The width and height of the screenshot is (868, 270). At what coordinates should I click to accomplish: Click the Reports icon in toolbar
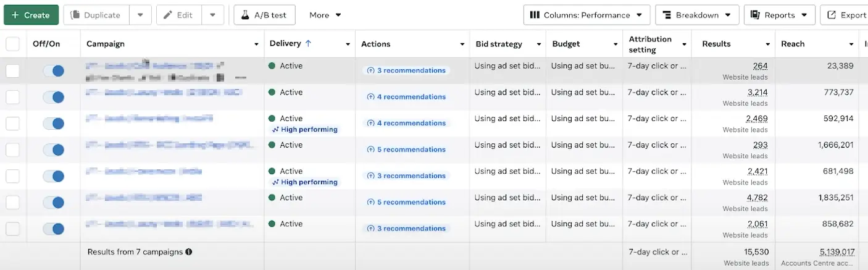tap(755, 15)
